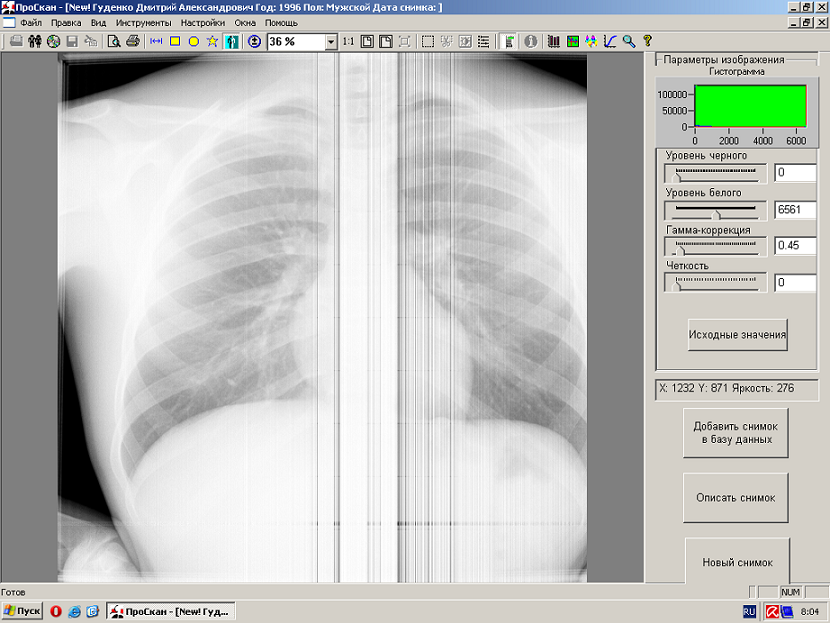The height and width of the screenshot is (623, 830).
Task: Click the Уровень белого value field
Action: pos(795,210)
